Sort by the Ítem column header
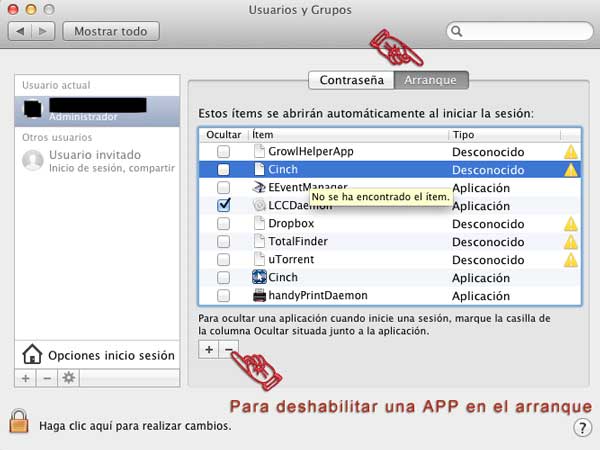 coord(348,135)
